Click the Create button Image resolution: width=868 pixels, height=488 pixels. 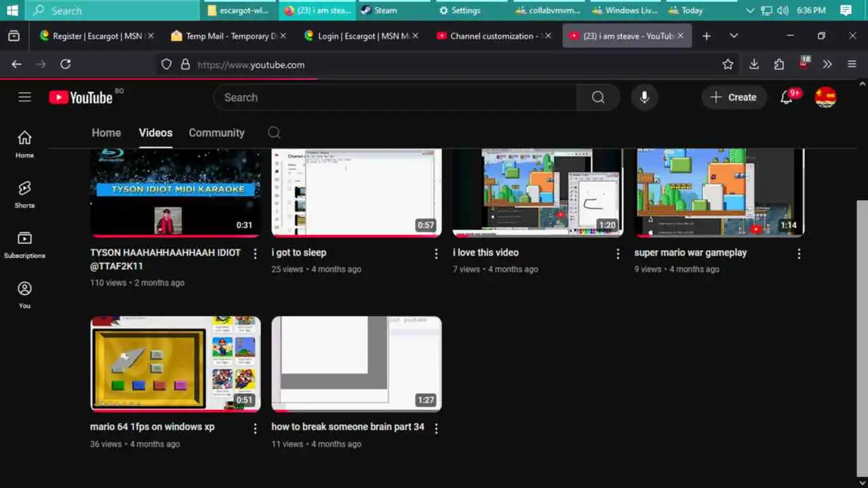tap(734, 98)
